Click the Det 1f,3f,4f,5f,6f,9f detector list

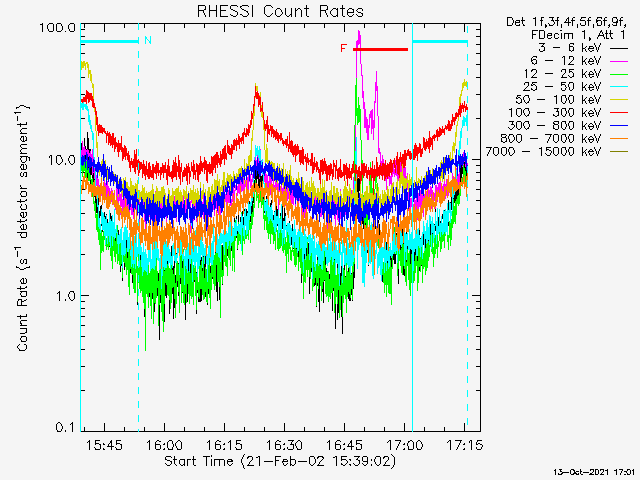566,22
